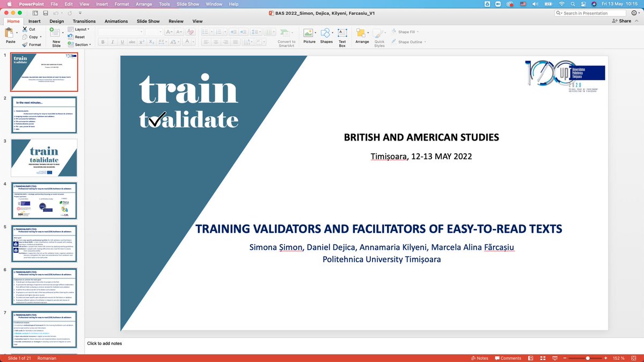Add a New Slide
Image resolution: width=644 pixels, height=362 pixels.
[x=56, y=36]
